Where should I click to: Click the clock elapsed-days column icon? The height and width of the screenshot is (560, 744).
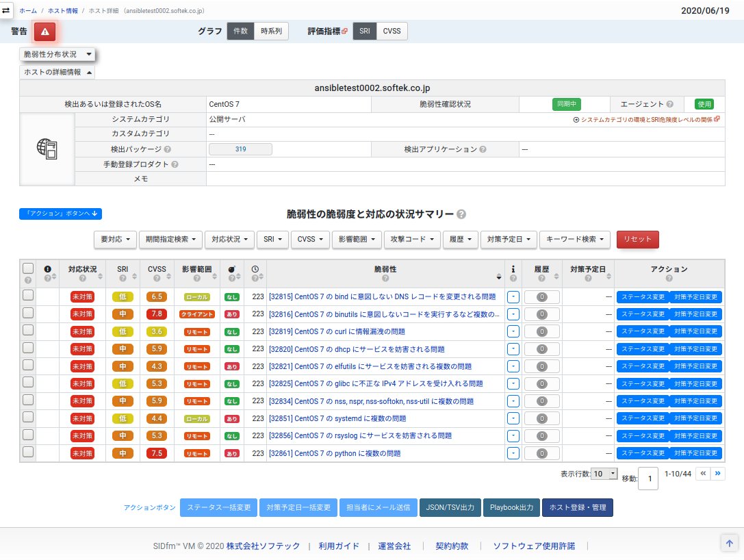point(255,269)
